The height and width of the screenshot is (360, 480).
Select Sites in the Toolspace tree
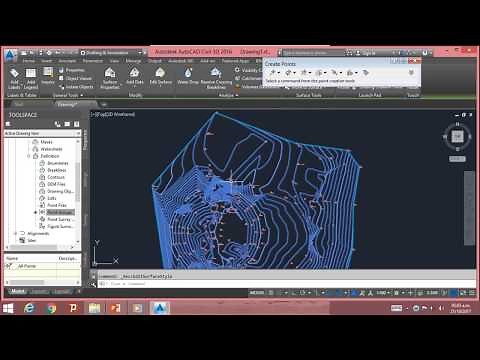(28, 240)
